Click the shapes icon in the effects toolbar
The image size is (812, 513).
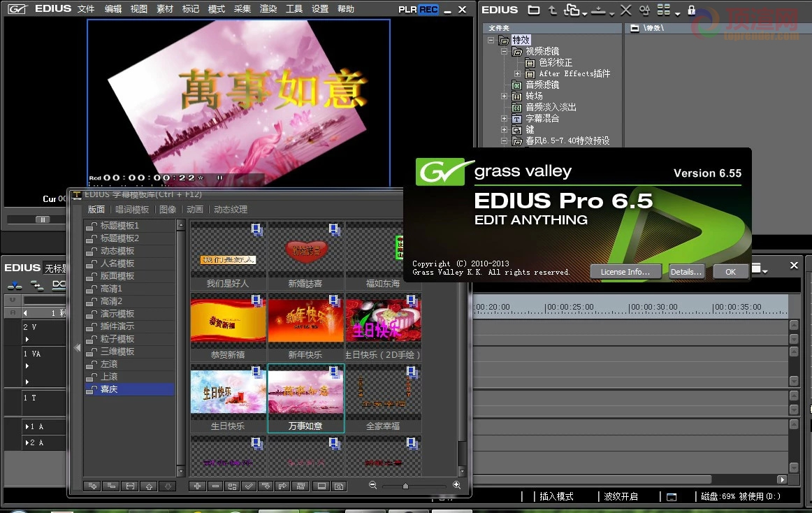pyautogui.click(x=644, y=10)
